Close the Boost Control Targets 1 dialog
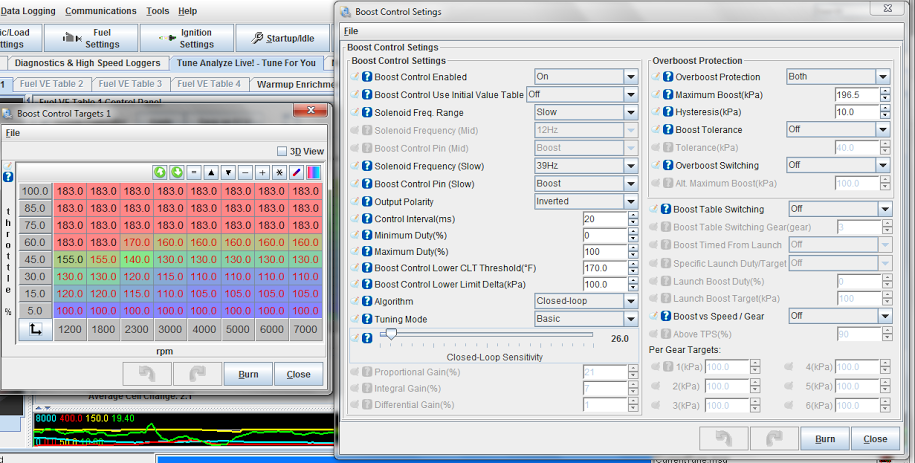This screenshot has height=463, width=915. (x=298, y=375)
